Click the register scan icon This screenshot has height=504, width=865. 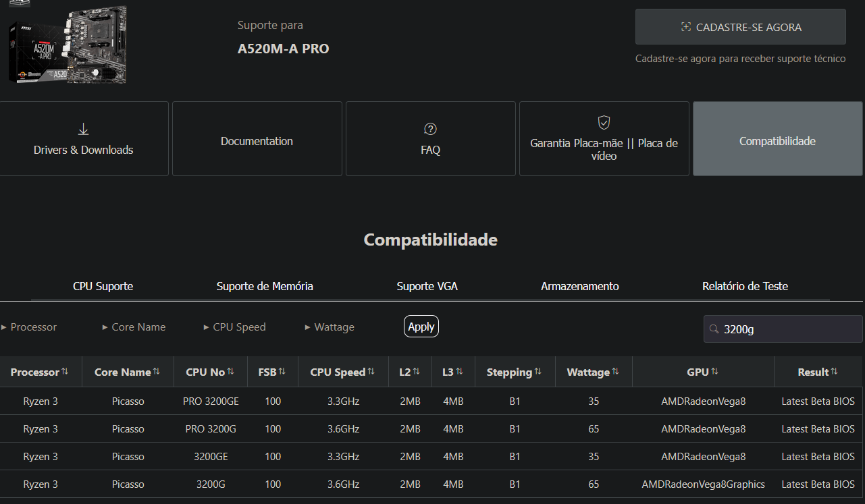click(686, 27)
